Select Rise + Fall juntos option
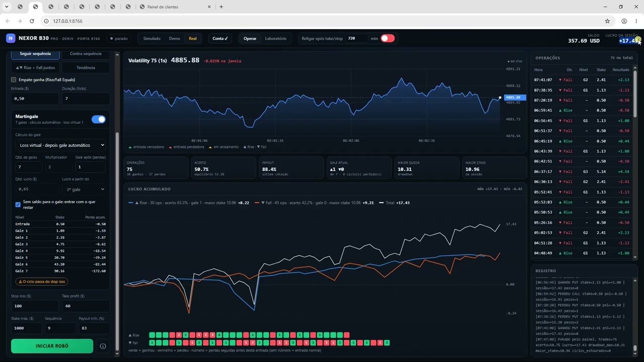644x362 pixels. [35, 67]
